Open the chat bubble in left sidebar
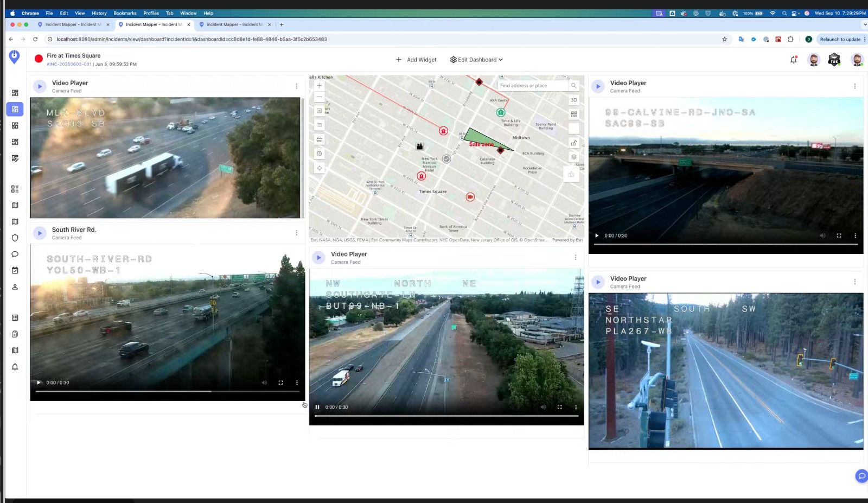The image size is (868, 503). (x=15, y=254)
